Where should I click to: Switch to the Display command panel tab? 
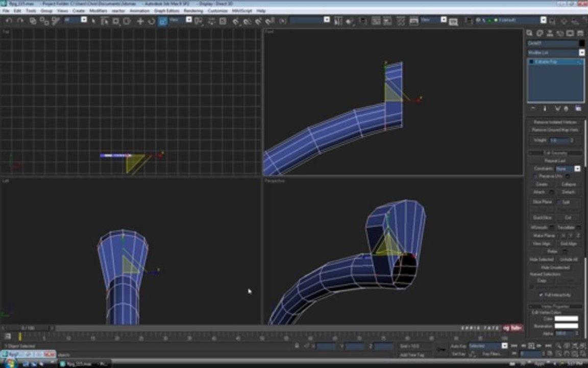click(x=570, y=33)
